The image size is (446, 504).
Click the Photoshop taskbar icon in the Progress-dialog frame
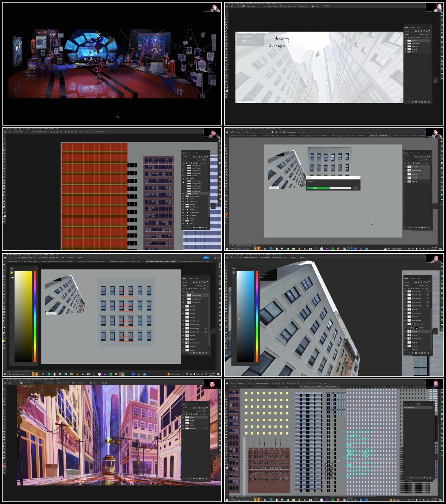point(349,249)
